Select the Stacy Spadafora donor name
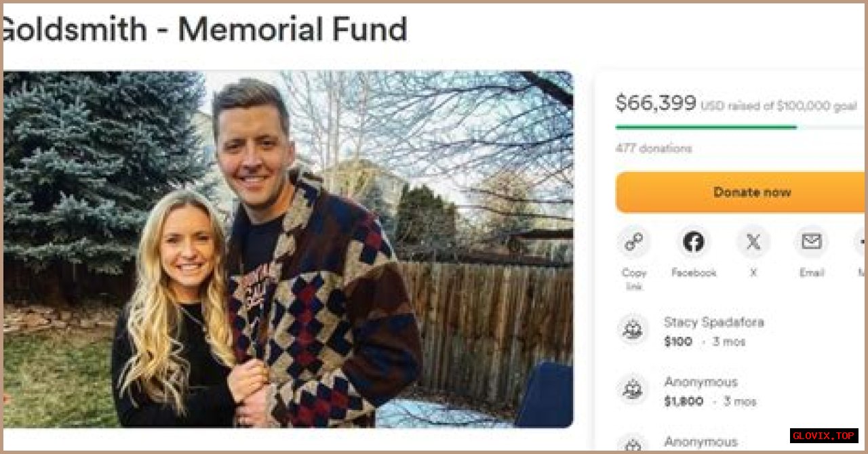Screen dimensions: 868x454 [714, 323]
